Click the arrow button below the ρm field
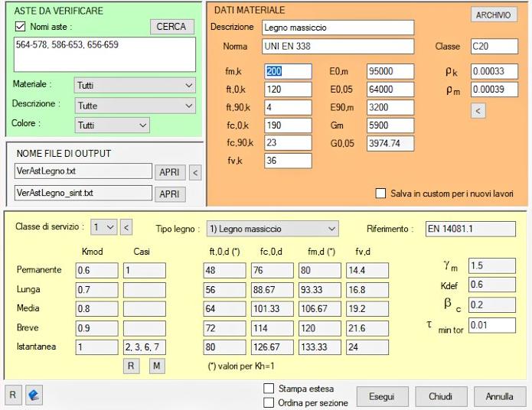The width and height of the screenshot is (532, 410). (478, 111)
